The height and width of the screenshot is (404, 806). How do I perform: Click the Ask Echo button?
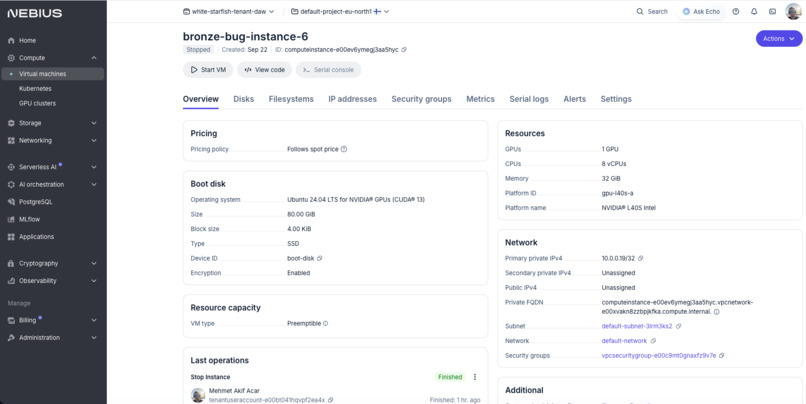point(701,11)
